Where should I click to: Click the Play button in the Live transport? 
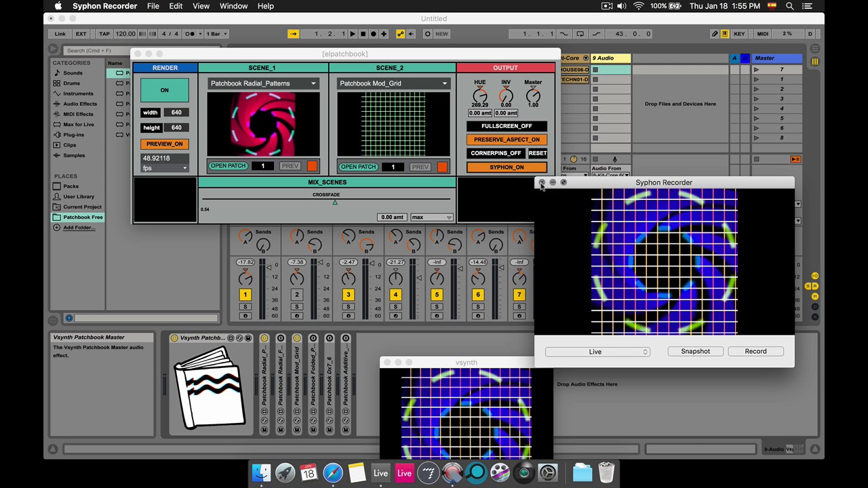click(x=352, y=34)
